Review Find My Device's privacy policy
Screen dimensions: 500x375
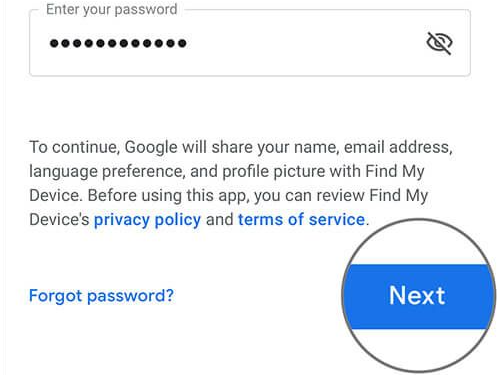click(147, 220)
